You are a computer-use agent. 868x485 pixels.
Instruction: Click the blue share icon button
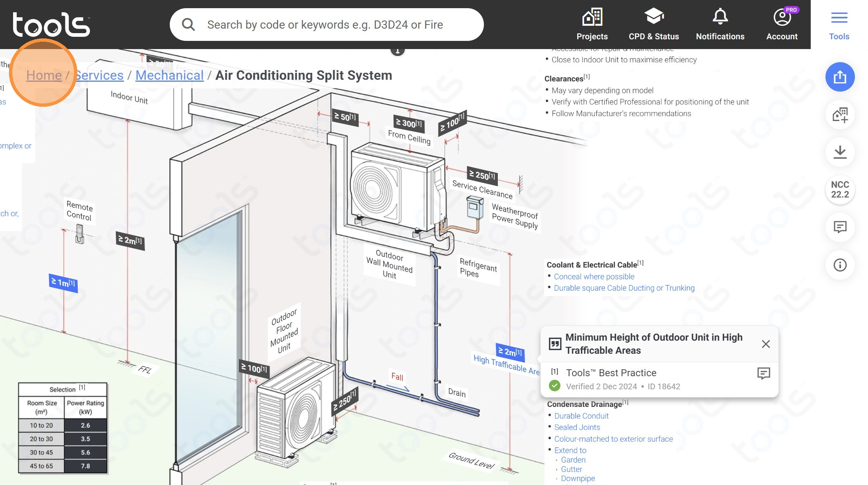pyautogui.click(x=840, y=77)
